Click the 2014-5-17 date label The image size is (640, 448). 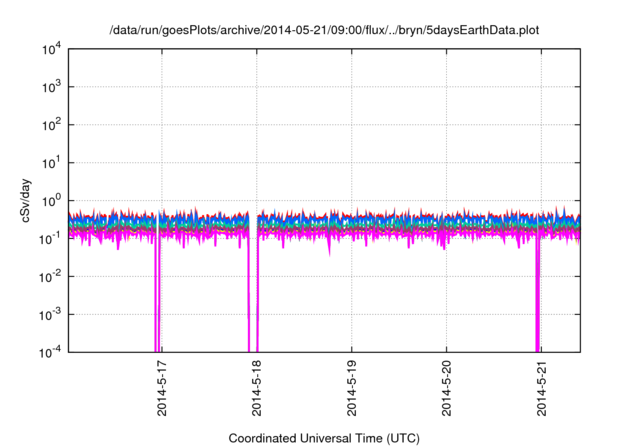pos(162,388)
